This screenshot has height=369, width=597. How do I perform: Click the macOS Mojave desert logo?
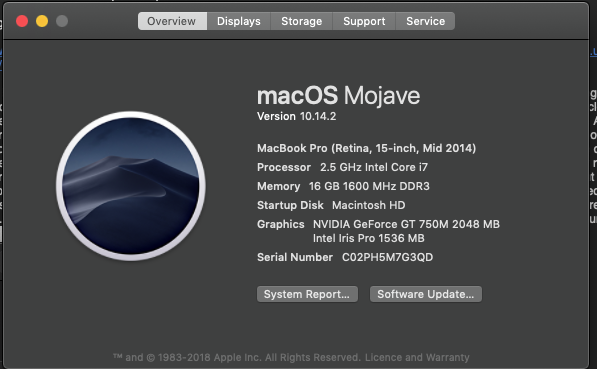tap(131, 186)
